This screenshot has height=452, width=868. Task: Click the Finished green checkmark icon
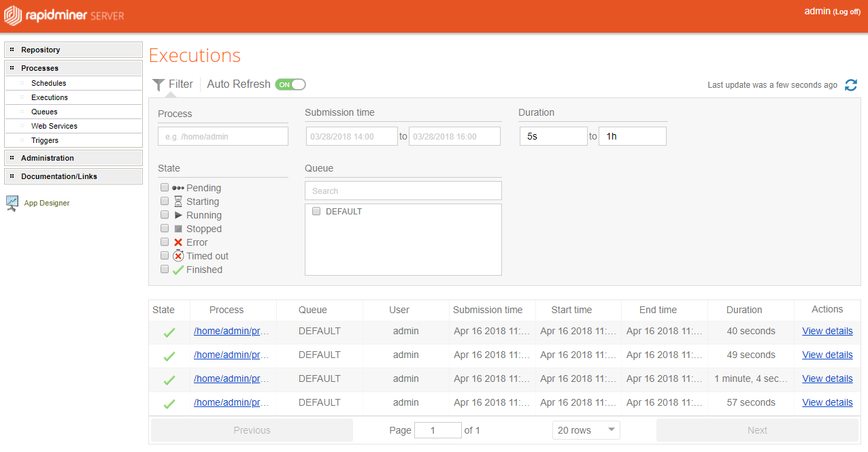tap(177, 270)
